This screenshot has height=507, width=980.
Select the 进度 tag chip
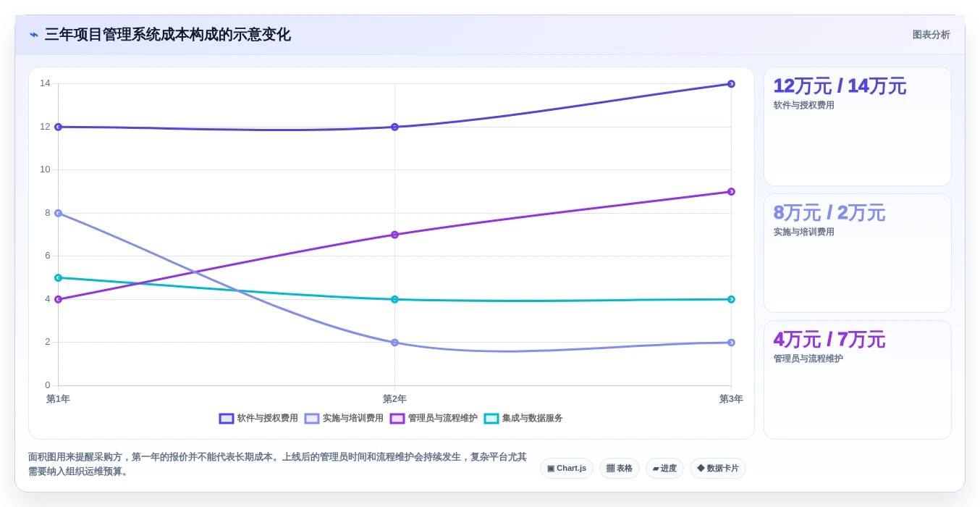(664, 469)
